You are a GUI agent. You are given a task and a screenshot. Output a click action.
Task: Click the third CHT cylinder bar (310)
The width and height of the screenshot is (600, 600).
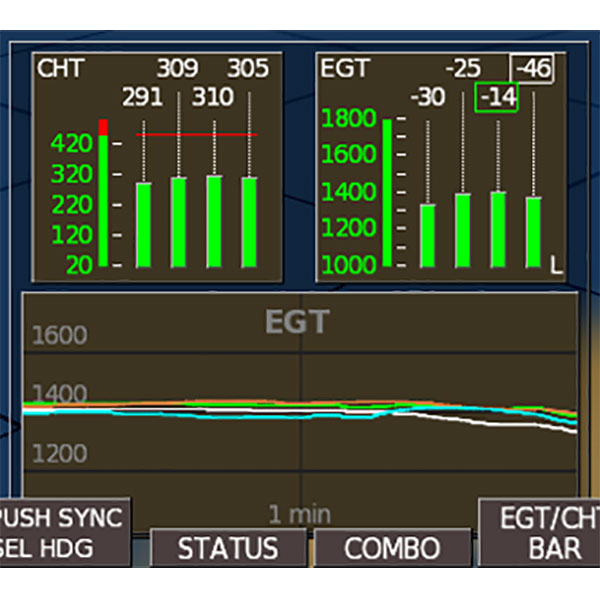pos(214,221)
